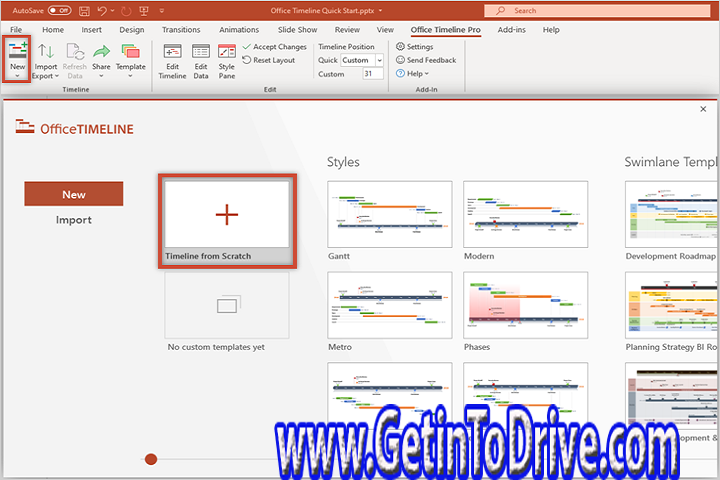Viewport: 720px width, 480px height.
Task: Click the Save icon in title bar
Action: coord(84,11)
